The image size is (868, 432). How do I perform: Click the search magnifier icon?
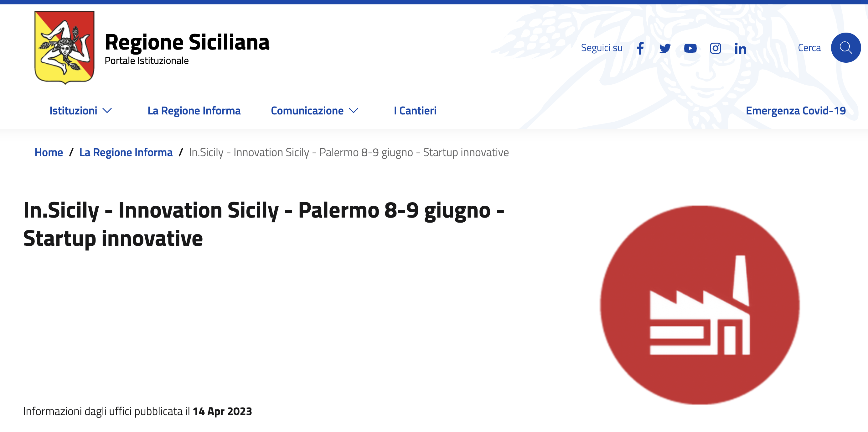pos(846,48)
